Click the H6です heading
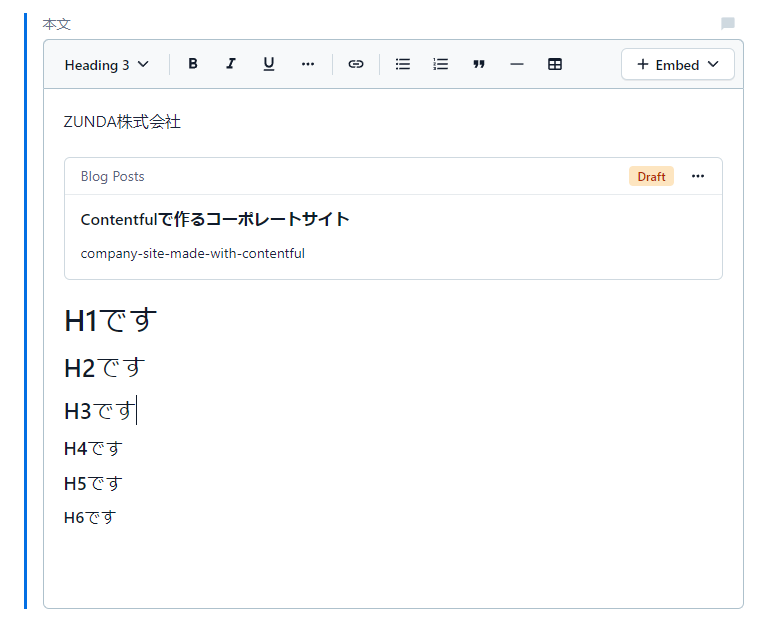The image size is (770, 617). pos(90,517)
